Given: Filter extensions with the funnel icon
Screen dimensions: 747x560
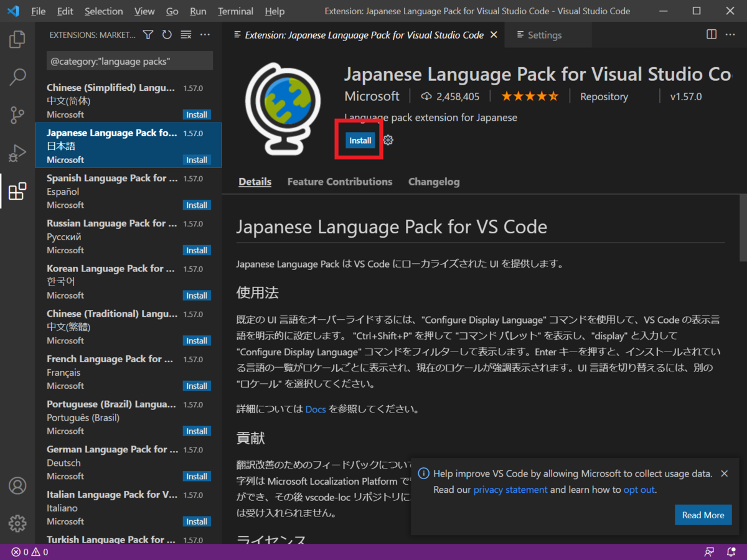Looking at the screenshot, I should [148, 35].
